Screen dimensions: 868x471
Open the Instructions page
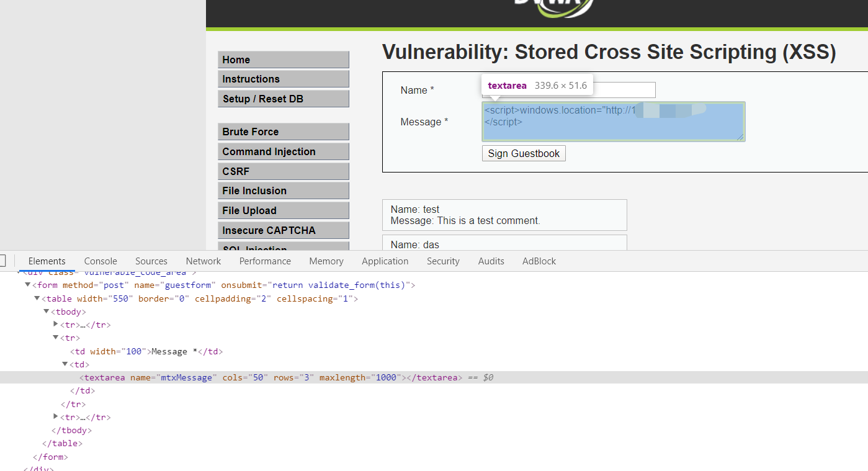pos(284,79)
